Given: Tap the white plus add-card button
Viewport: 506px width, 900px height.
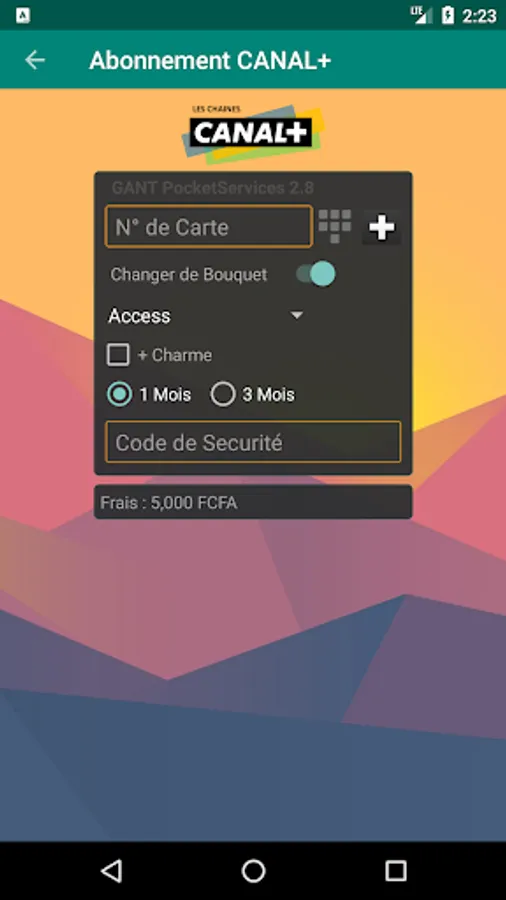Looking at the screenshot, I should [382, 227].
